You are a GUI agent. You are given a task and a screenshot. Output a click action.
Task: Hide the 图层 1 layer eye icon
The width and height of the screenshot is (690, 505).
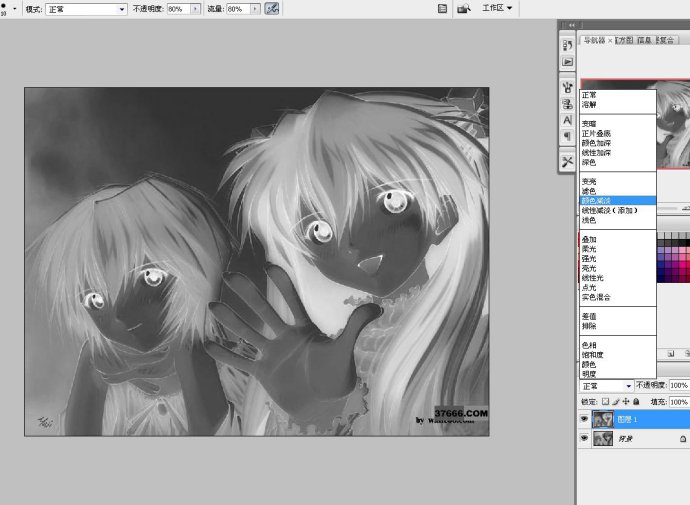click(x=584, y=419)
